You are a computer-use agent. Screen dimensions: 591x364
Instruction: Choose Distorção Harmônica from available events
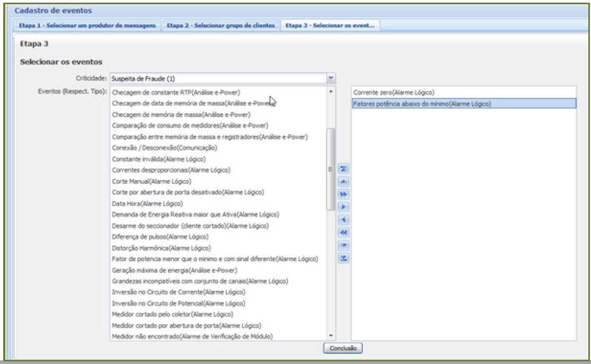[161, 248]
